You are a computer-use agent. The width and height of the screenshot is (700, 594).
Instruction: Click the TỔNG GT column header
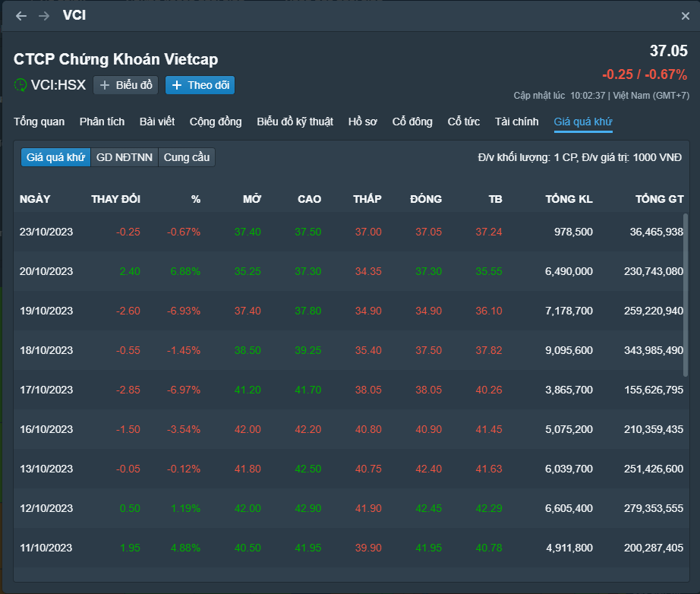click(x=659, y=199)
